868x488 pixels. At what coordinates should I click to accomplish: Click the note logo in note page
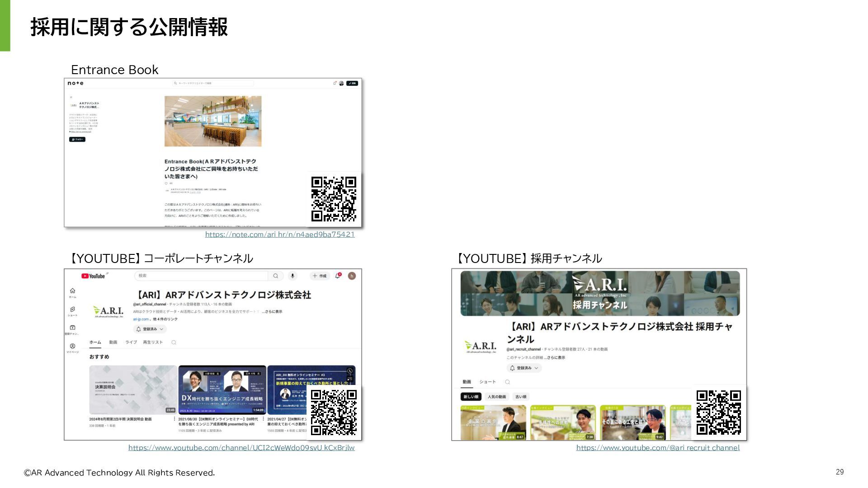point(75,83)
